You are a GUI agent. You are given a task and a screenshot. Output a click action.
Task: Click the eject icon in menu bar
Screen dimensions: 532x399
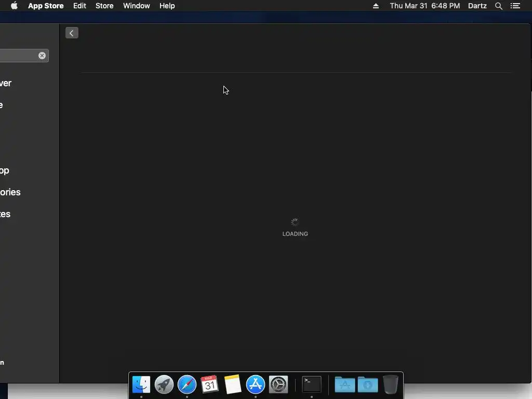click(x=376, y=6)
